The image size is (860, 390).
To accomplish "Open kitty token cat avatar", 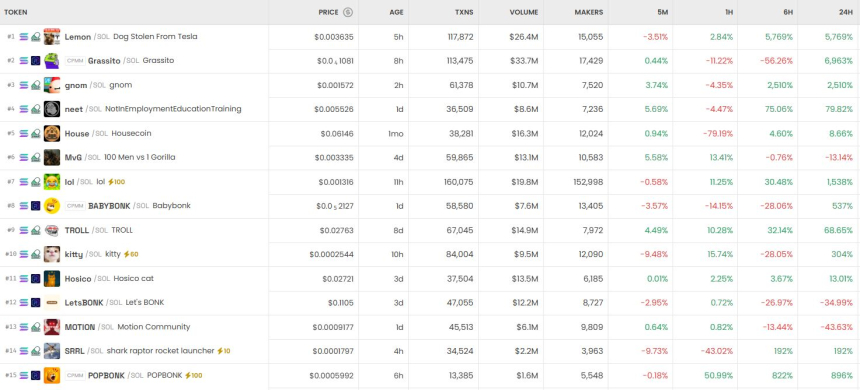I will pyautogui.click(x=52, y=255).
